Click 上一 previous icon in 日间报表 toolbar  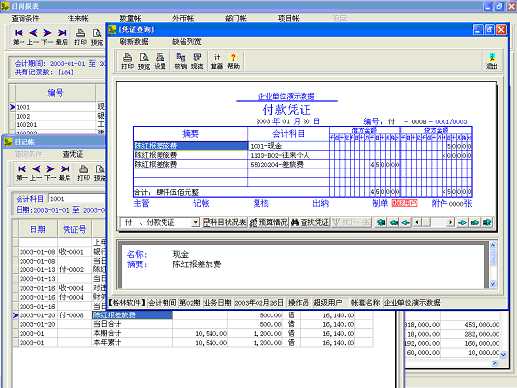(x=33, y=37)
